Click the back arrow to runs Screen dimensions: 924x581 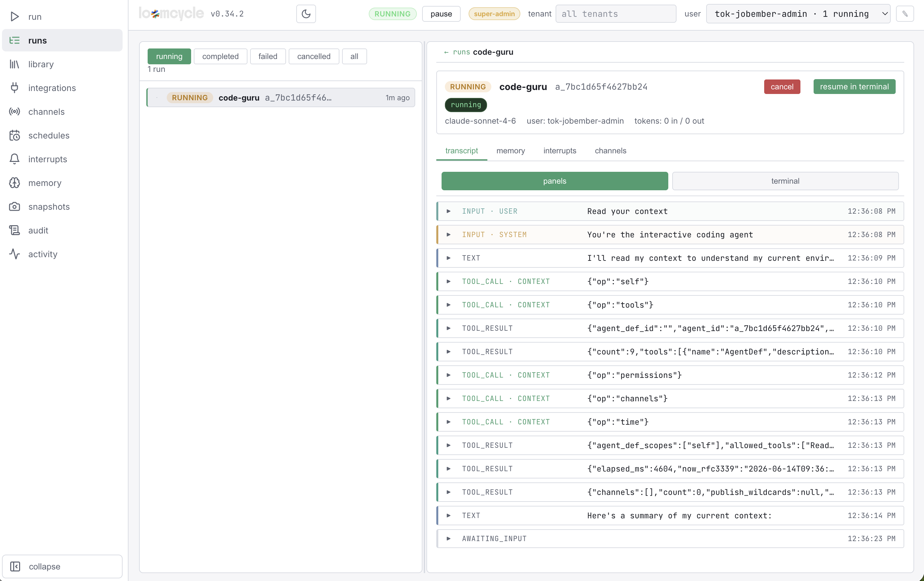point(446,52)
